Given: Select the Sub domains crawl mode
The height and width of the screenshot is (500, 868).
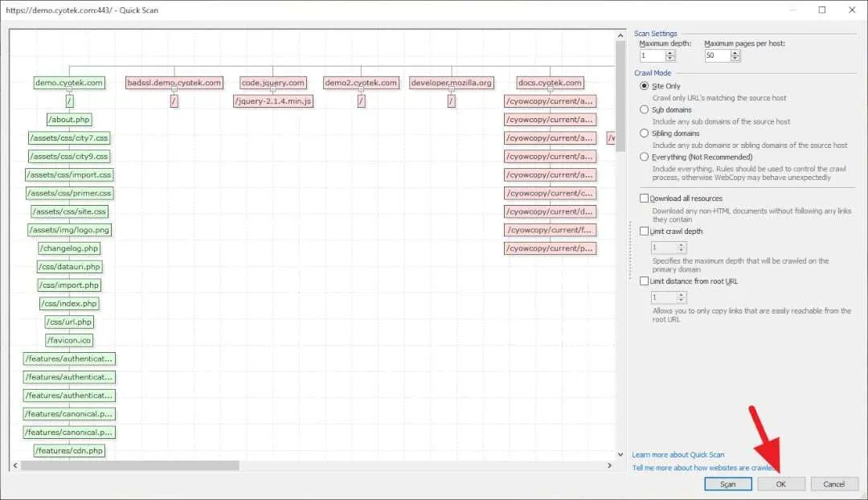Looking at the screenshot, I should 644,109.
